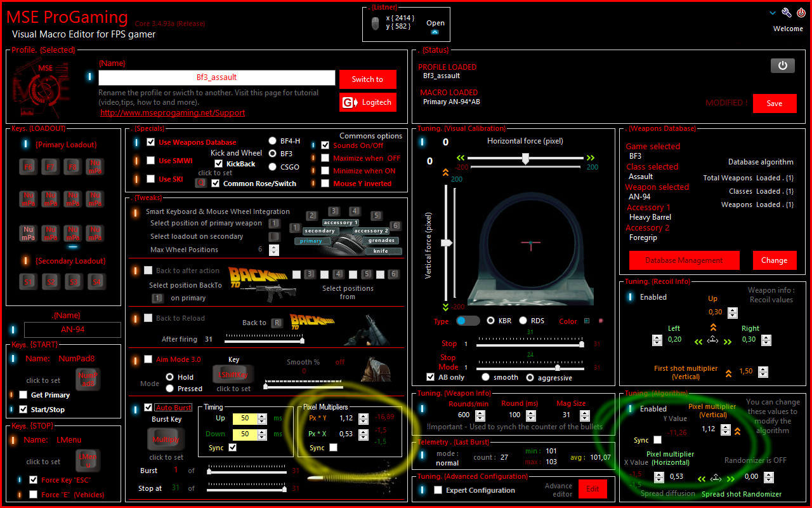Image resolution: width=812 pixels, height=508 pixels.
Task: Click the pink round Color swatch
Action: [601, 321]
